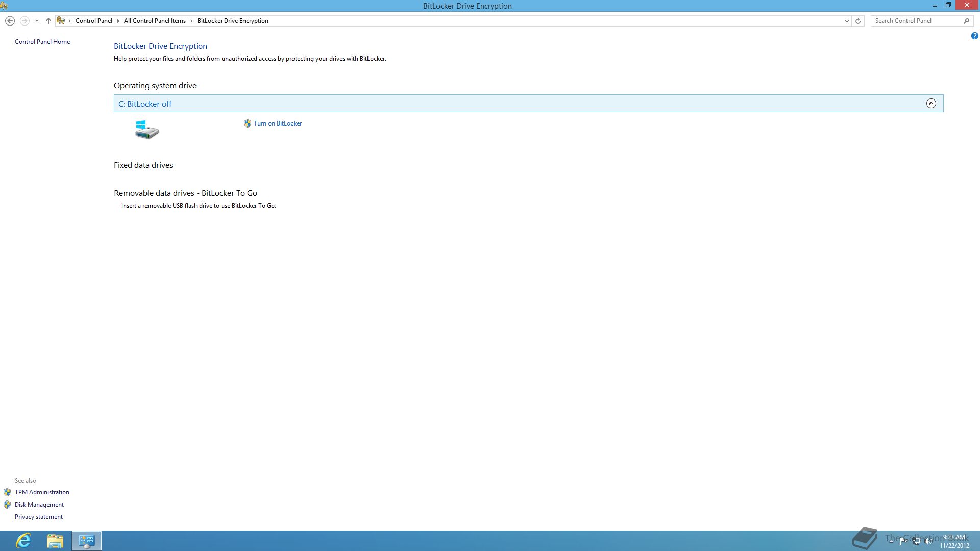Click the Windows C: drive icon
Viewport: 980px width, 551px height.
coord(147,130)
